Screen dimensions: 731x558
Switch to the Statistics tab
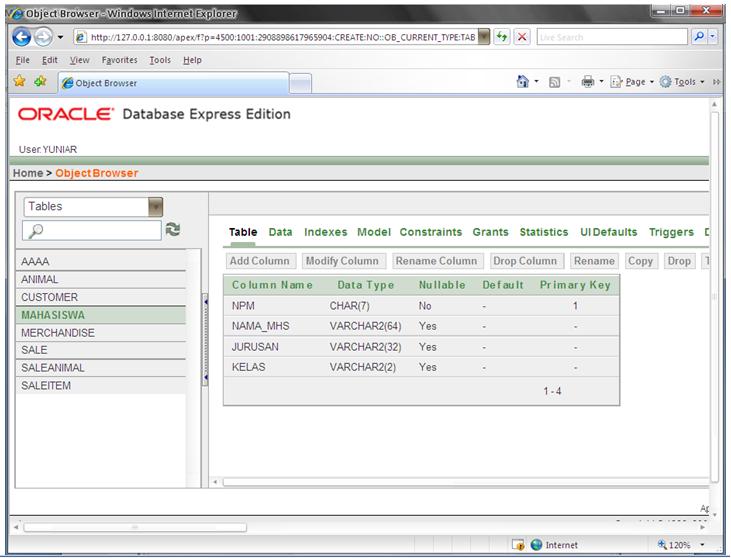click(544, 232)
